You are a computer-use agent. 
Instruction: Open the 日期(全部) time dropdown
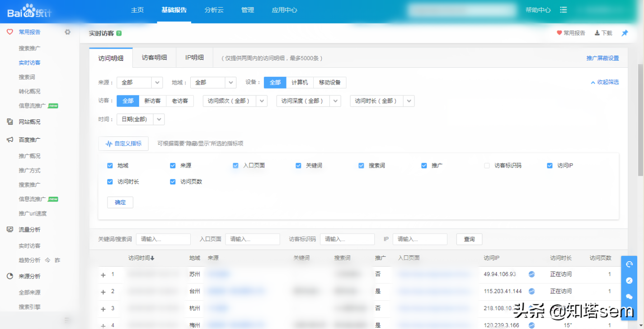click(x=141, y=119)
